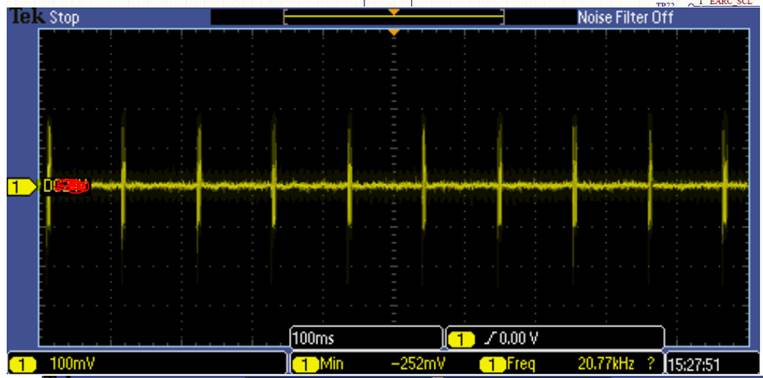Click the rising edge trigger slope icon
763x378 pixels.
click(x=490, y=339)
